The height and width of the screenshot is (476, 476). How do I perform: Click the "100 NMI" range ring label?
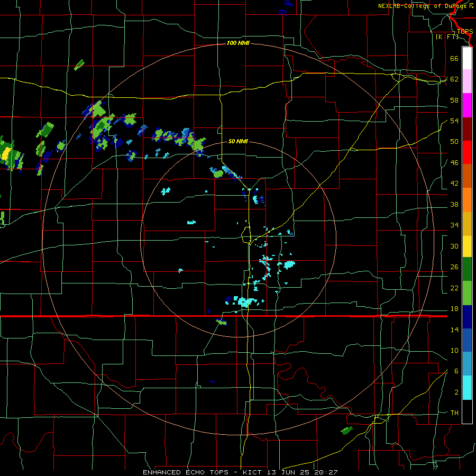point(238,43)
